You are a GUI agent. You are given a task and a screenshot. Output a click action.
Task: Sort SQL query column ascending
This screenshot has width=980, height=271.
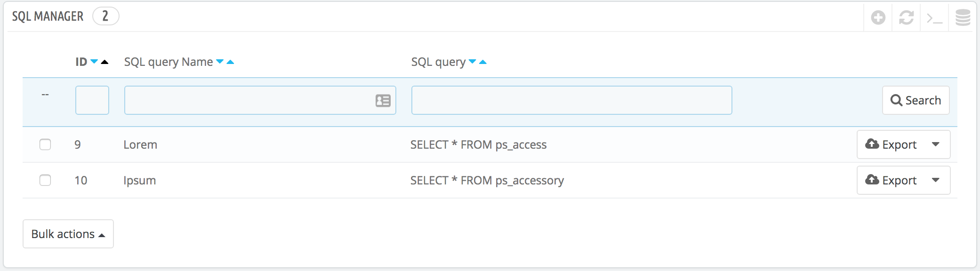click(483, 62)
